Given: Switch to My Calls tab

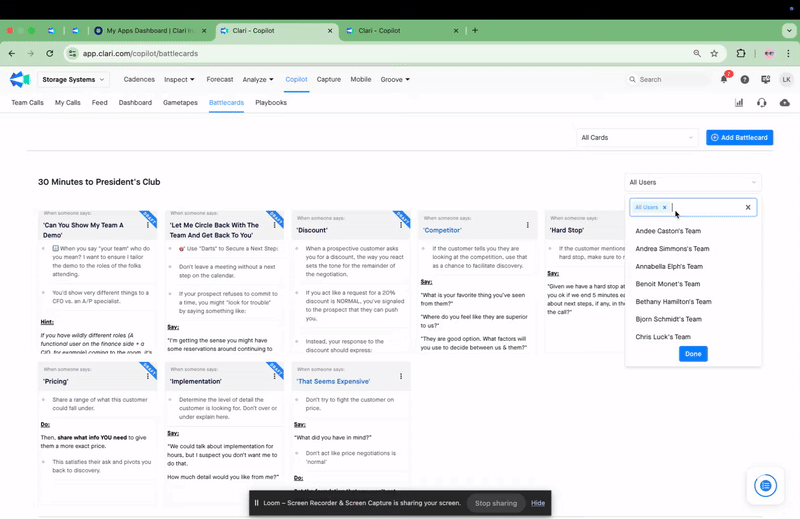Looking at the screenshot, I should 67,103.
